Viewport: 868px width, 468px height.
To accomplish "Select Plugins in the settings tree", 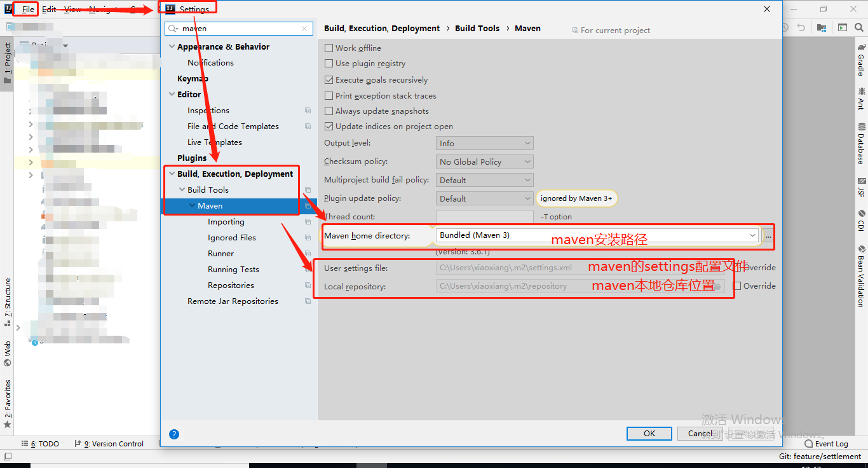I will point(192,158).
